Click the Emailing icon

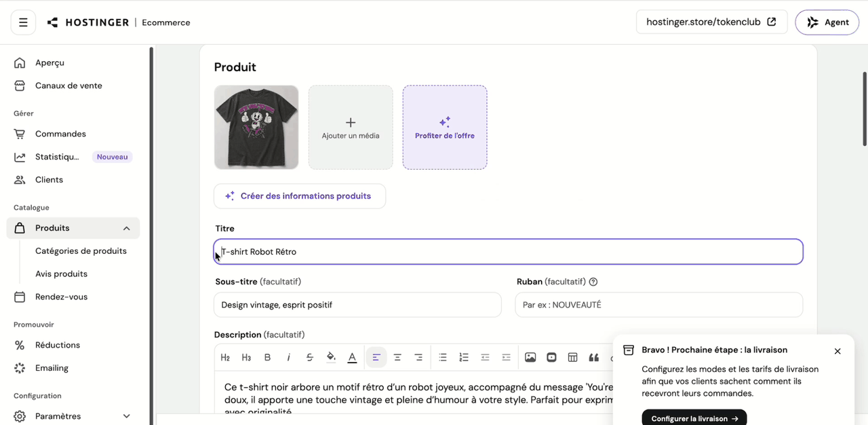(x=20, y=368)
